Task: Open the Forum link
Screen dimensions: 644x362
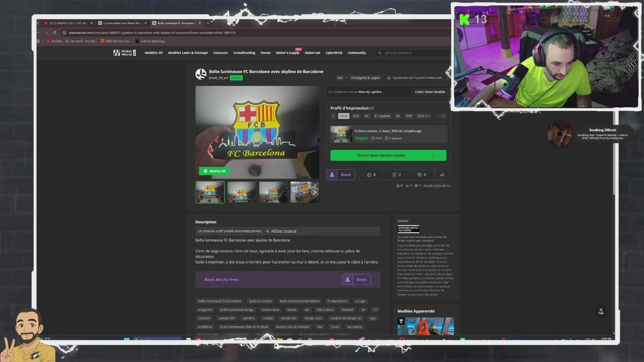Action: pos(265,53)
